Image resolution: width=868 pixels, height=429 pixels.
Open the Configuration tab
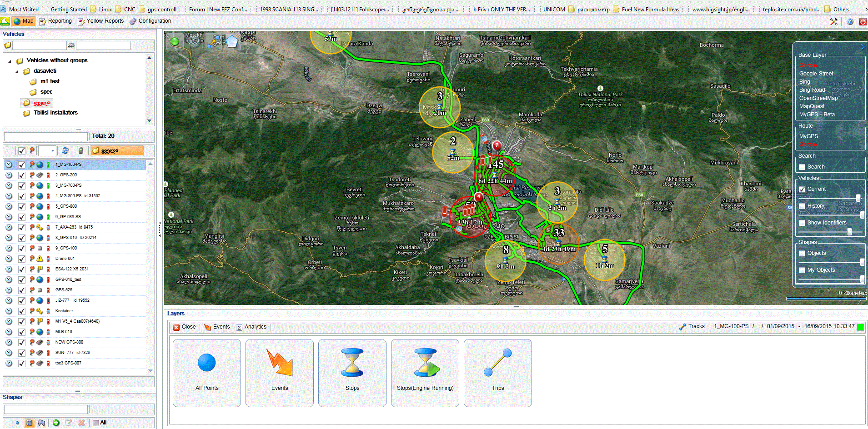[x=151, y=21]
